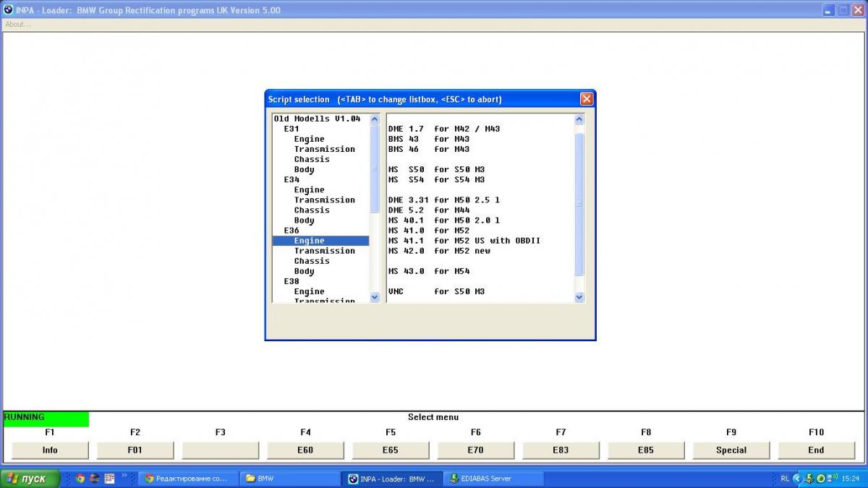
Task: Click model tree scrollbar down arrow
Action: (375, 296)
